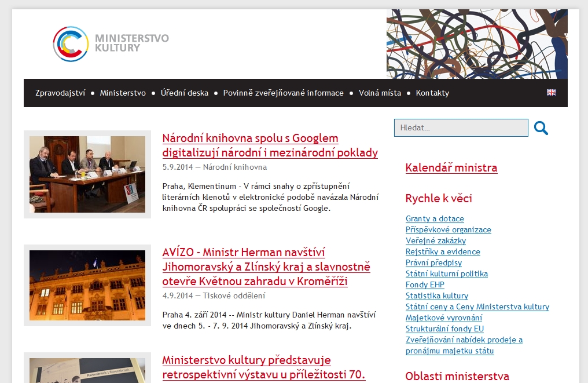Switch language via the English flag icon
The image size is (588, 383).
click(551, 93)
